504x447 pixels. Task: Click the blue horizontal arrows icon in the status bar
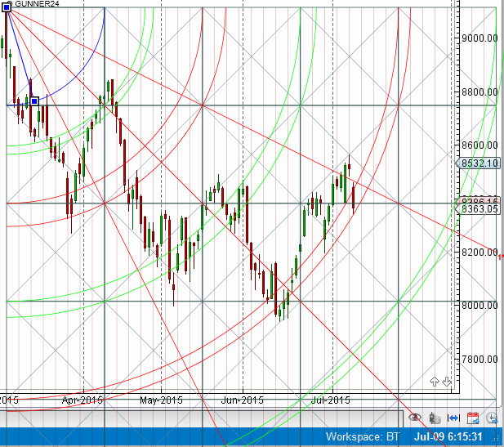pyautogui.click(x=453, y=418)
